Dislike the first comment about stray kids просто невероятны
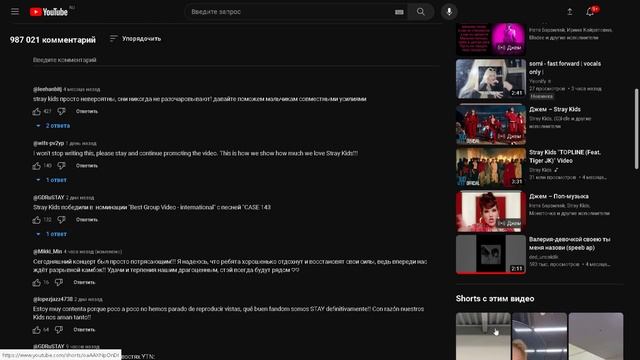The width and height of the screenshot is (640, 360). (61, 111)
